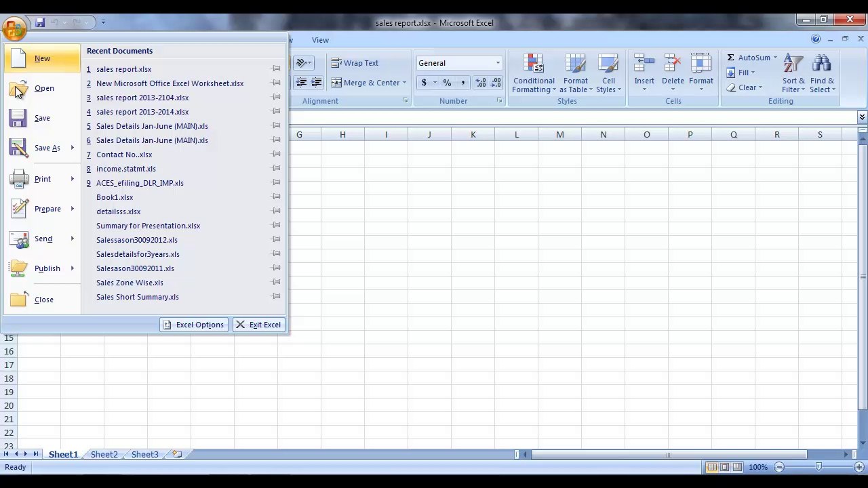Click the Exit Excel button

[x=258, y=325]
